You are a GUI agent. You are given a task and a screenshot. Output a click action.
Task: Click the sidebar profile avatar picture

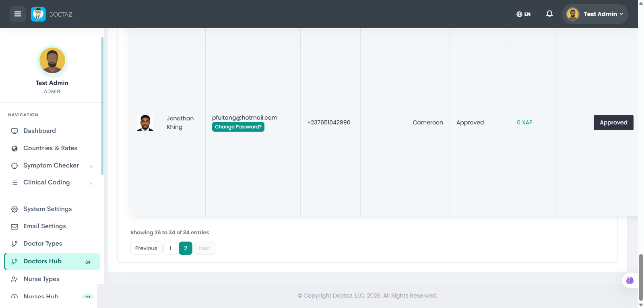(x=52, y=60)
